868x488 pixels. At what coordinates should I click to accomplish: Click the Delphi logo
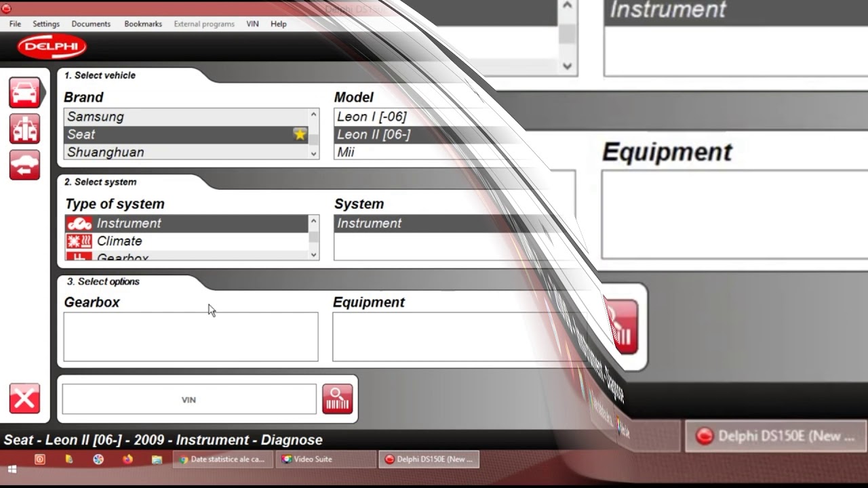pos(52,47)
